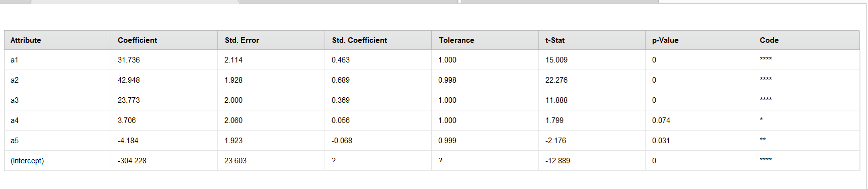868x189 pixels.
Task: Select the a4 attribute row
Action: [432, 120]
